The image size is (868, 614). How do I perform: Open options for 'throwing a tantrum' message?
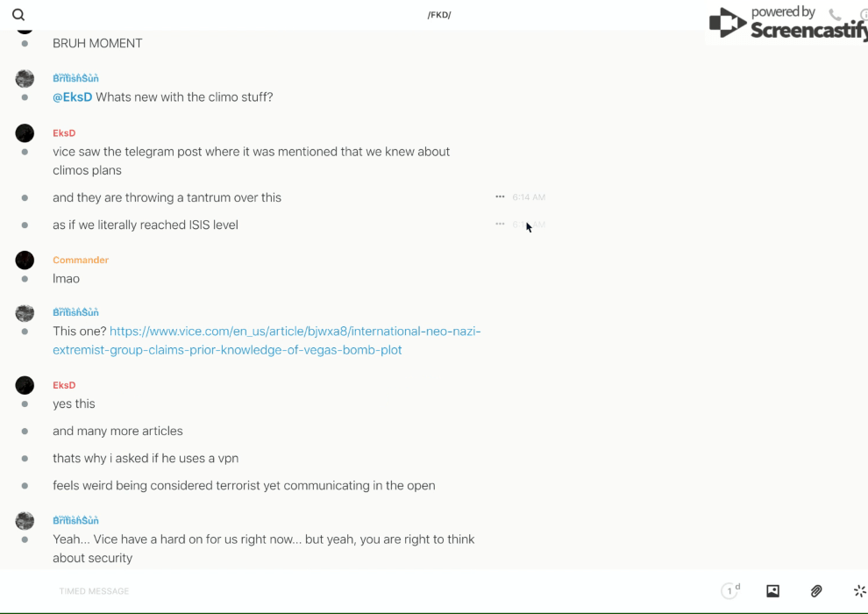[500, 197]
